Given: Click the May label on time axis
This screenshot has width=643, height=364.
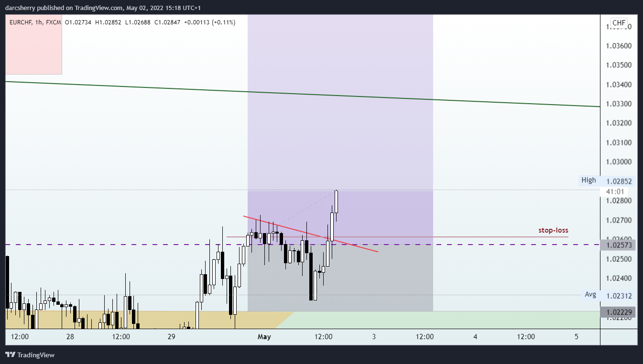Looking at the screenshot, I should point(264,337).
